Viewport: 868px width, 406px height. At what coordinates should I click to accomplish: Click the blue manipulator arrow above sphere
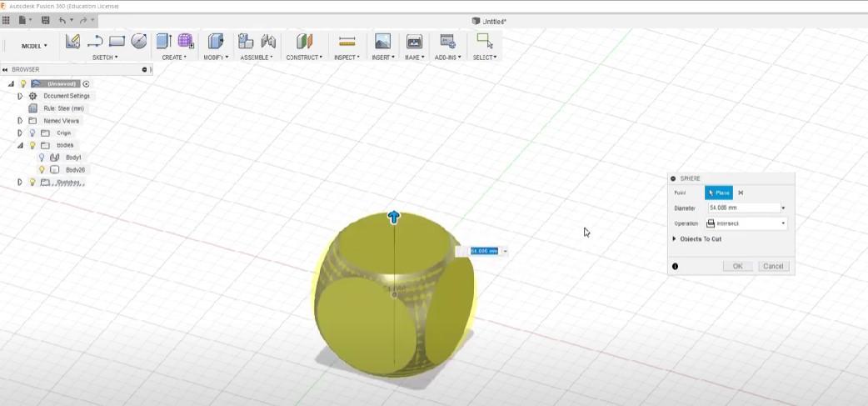point(393,217)
